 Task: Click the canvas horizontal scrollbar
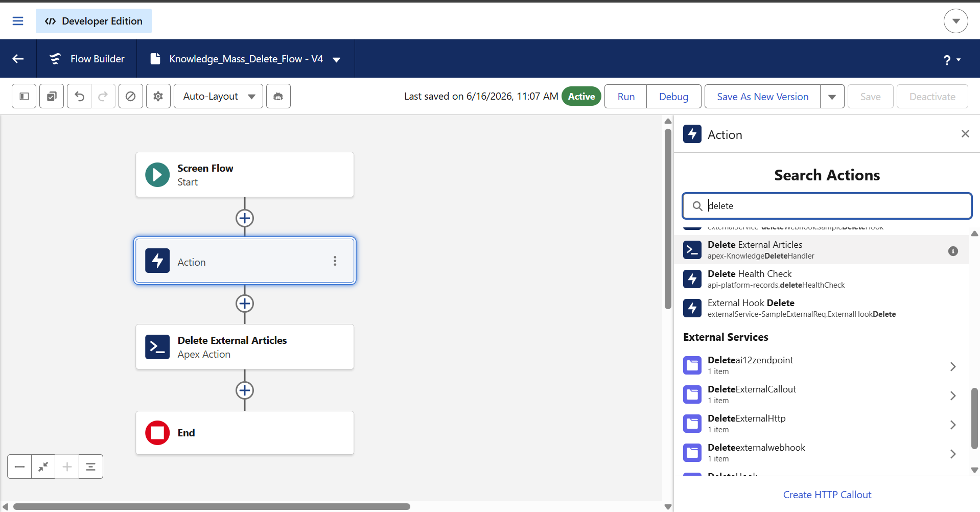tap(212, 506)
